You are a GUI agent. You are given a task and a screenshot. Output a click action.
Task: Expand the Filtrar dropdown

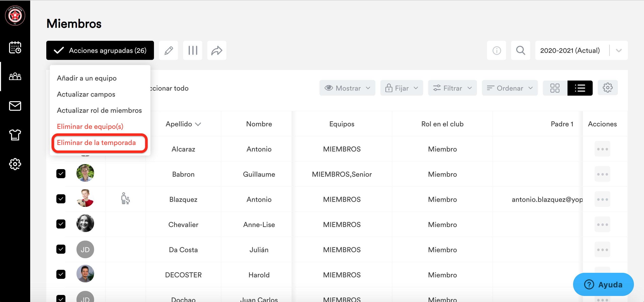pyautogui.click(x=453, y=88)
